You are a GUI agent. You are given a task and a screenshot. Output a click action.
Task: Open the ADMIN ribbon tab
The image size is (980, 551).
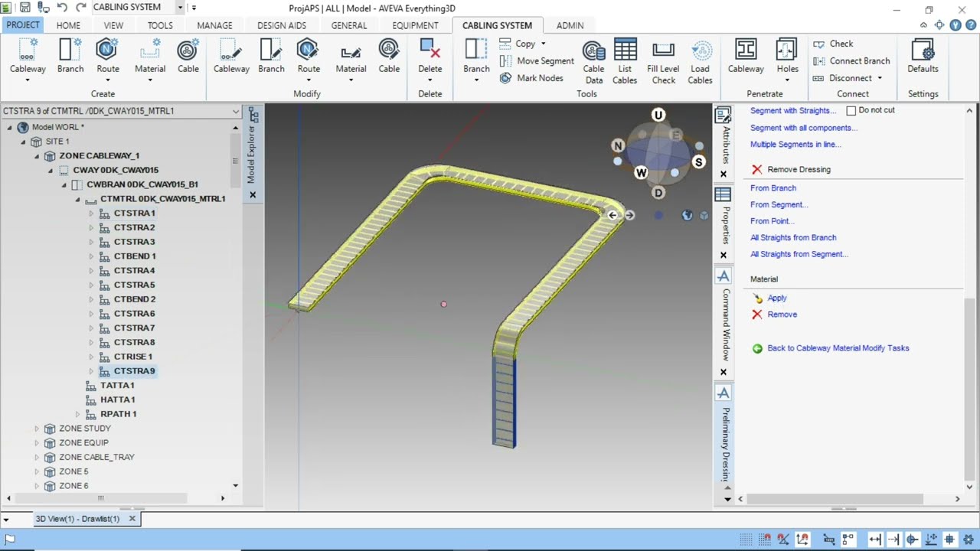(570, 25)
